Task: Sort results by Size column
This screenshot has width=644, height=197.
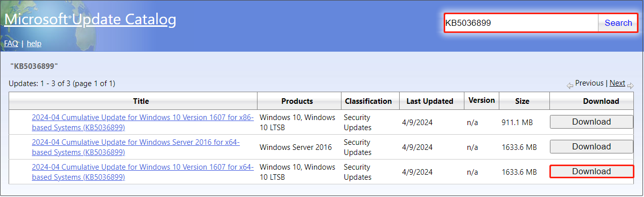Action: click(x=522, y=101)
